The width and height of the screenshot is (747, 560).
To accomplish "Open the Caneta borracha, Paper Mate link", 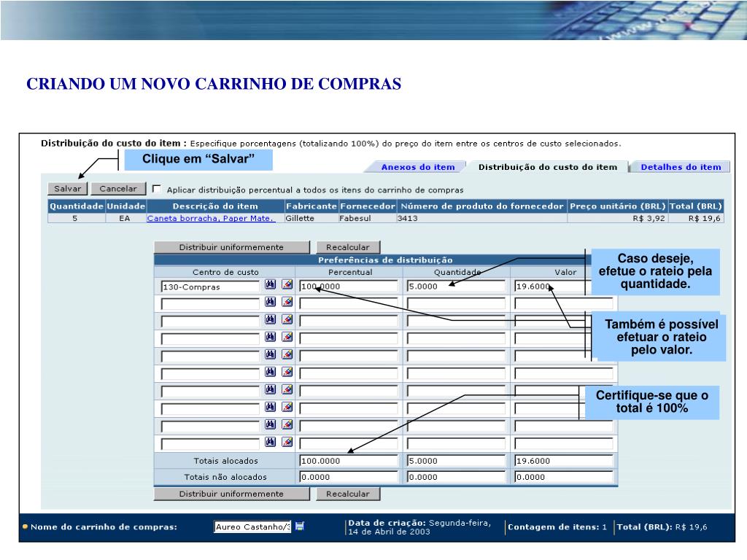I will point(211,218).
